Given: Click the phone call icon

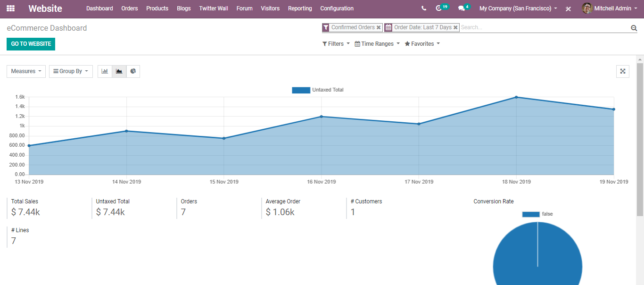Looking at the screenshot, I should (424, 8).
